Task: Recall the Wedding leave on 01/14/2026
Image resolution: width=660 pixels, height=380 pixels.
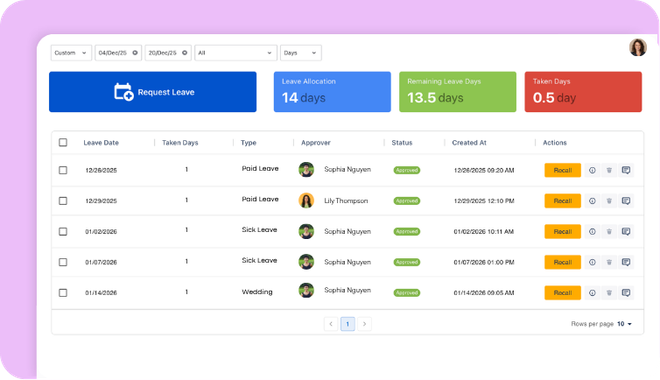Action: 563,293
